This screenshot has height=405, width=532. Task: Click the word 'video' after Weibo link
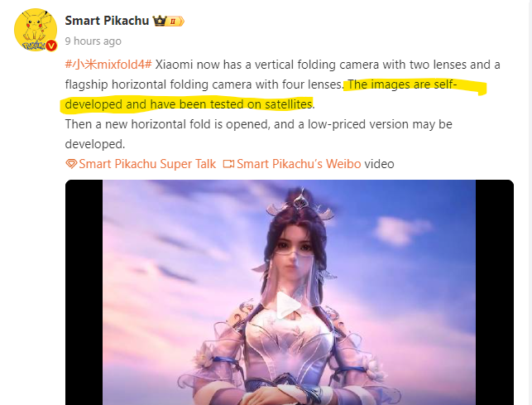(379, 164)
